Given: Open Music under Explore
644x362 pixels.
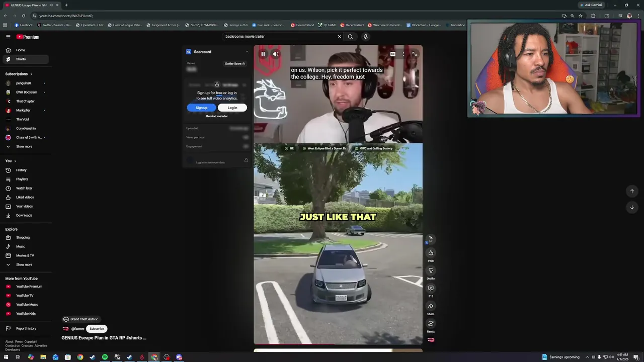Looking at the screenshot, I should [25, 246].
